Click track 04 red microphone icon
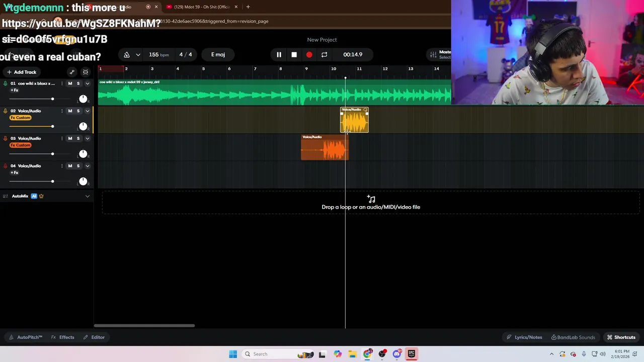This screenshot has width=644, height=362. click(x=6, y=166)
